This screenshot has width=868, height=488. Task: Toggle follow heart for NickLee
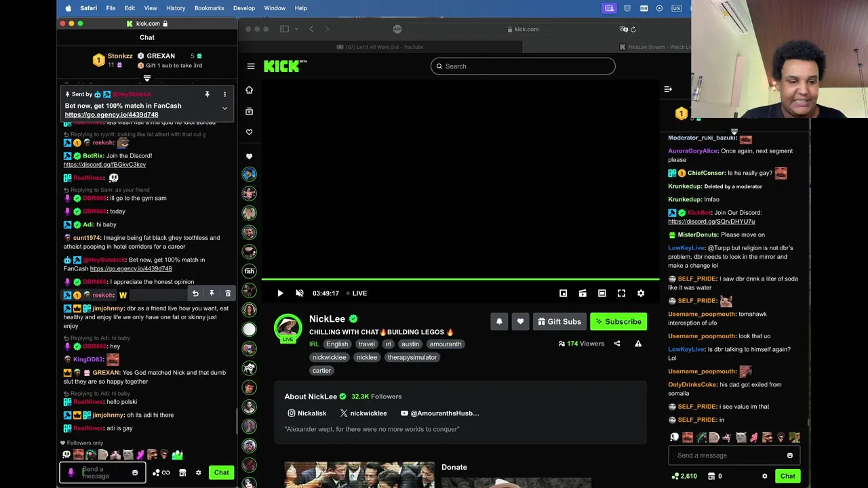click(520, 322)
